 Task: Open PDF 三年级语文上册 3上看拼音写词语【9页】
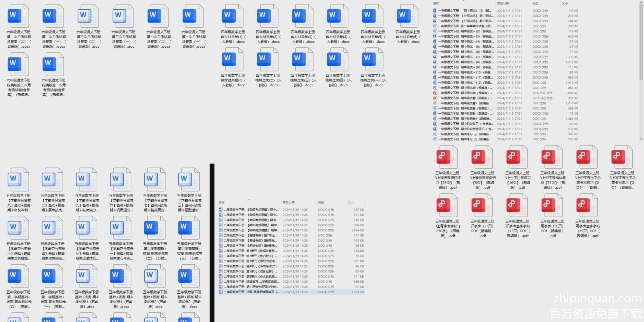pyautogui.click(x=482, y=157)
